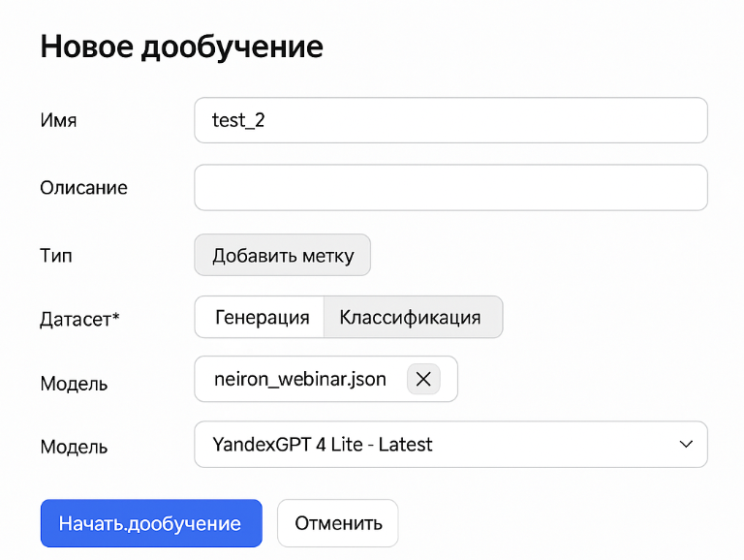Click the Тип label

pyautogui.click(x=56, y=257)
